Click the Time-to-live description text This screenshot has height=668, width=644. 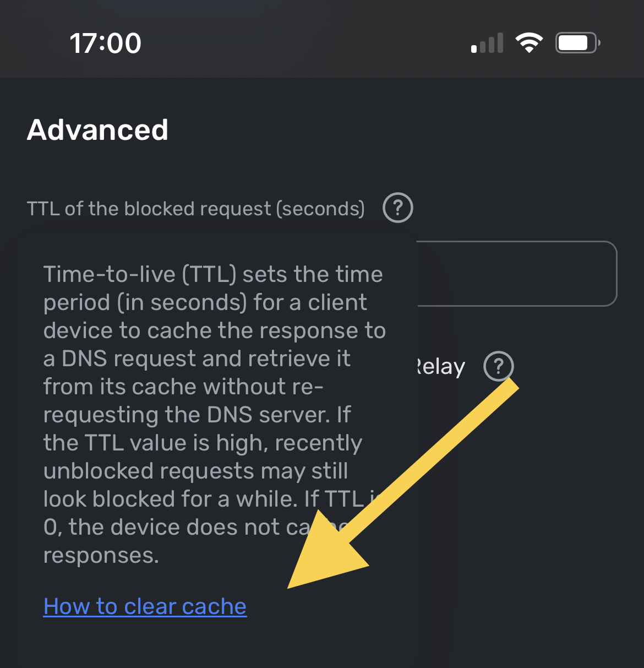[x=214, y=413]
